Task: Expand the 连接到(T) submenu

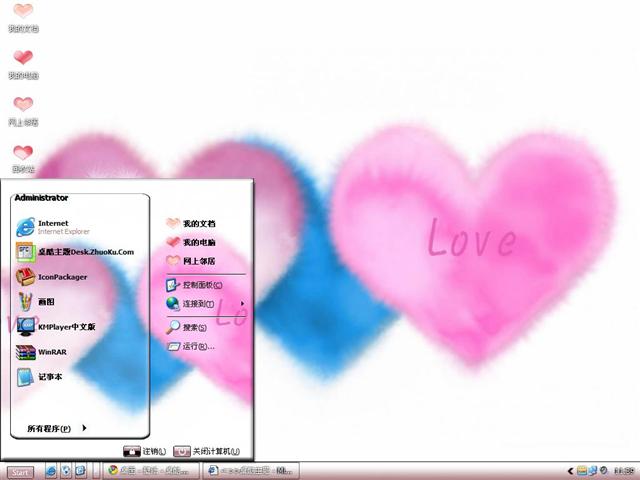Action: coord(206,304)
